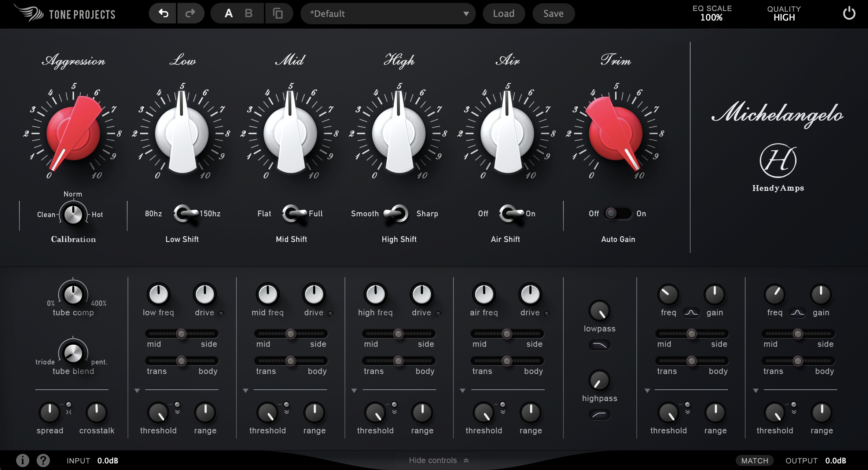The image size is (868, 470).
Task: Click the red Aggression knob
Action: (73, 133)
